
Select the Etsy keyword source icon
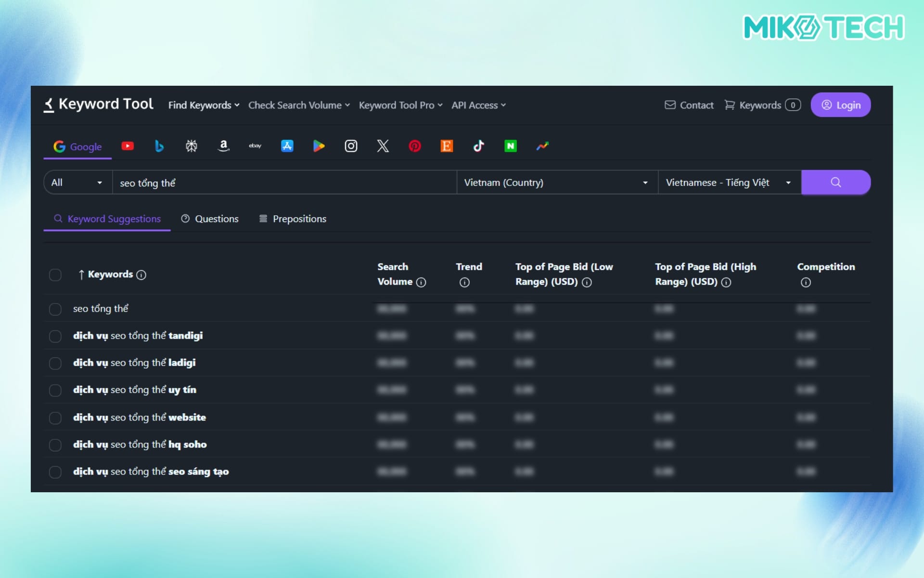click(x=447, y=146)
